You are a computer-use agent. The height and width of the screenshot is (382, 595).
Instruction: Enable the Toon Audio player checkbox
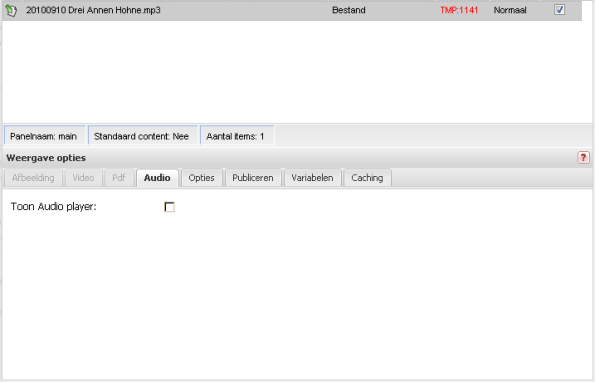pyautogui.click(x=169, y=207)
